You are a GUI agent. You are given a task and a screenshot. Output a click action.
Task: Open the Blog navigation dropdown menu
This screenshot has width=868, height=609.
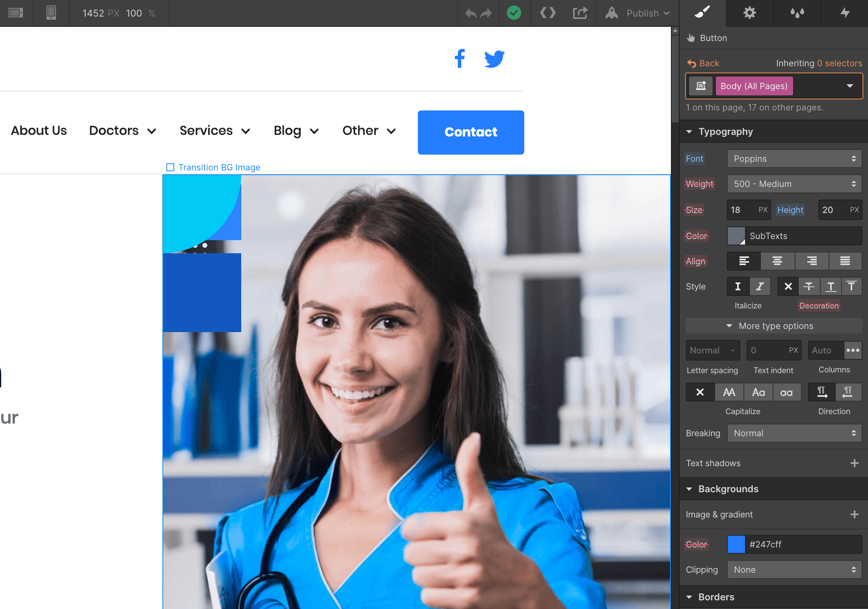(x=296, y=131)
